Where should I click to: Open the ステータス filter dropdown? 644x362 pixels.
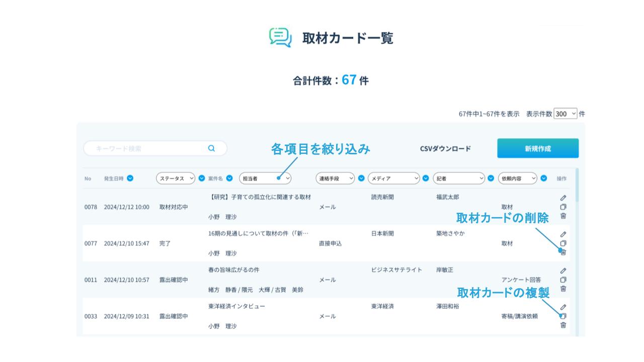pos(176,178)
